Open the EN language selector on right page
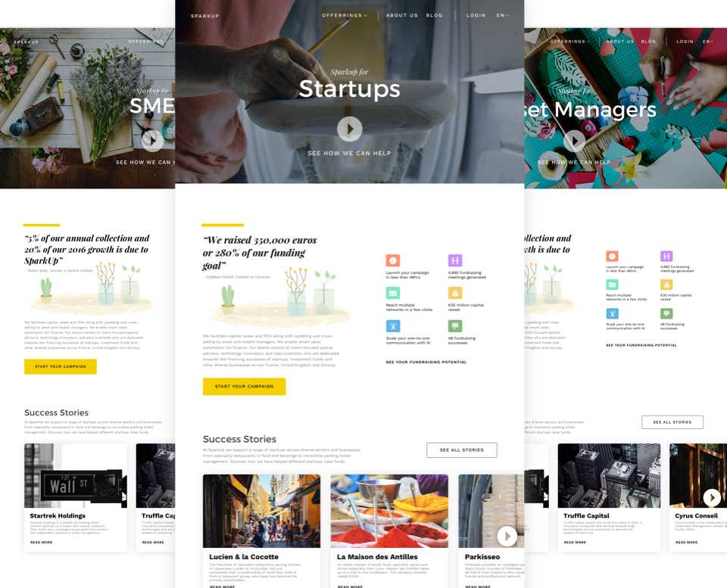Screen dimensions: 727x588 (707, 42)
